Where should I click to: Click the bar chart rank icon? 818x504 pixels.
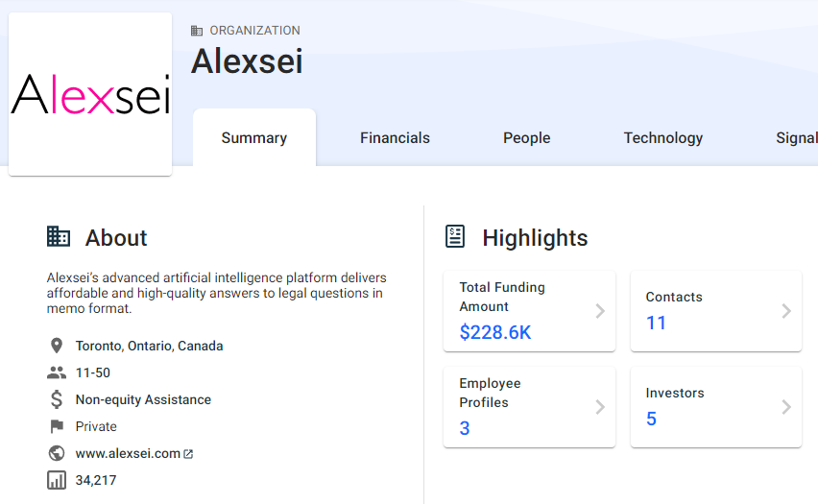pos(57,480)
